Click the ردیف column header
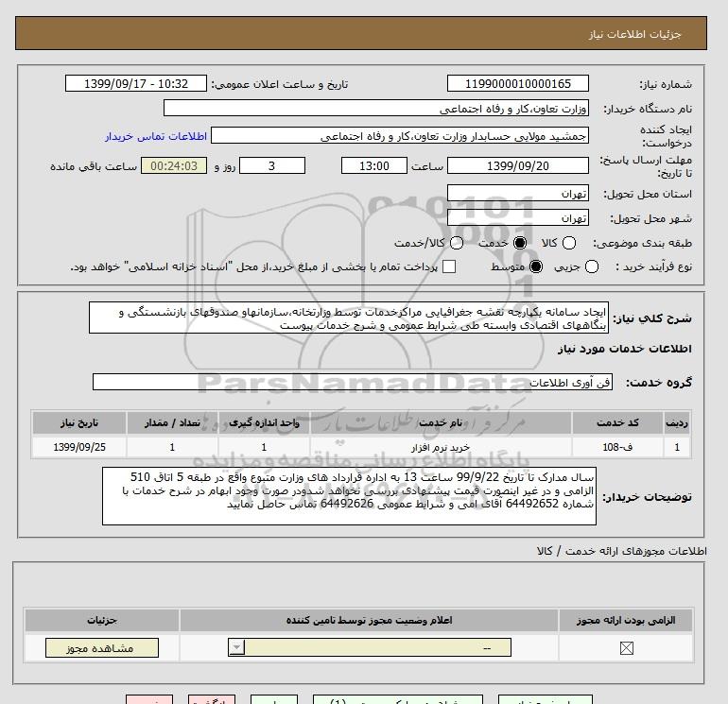Image resolution: width=728 pixels, height=704 pixels. point(677,422)
